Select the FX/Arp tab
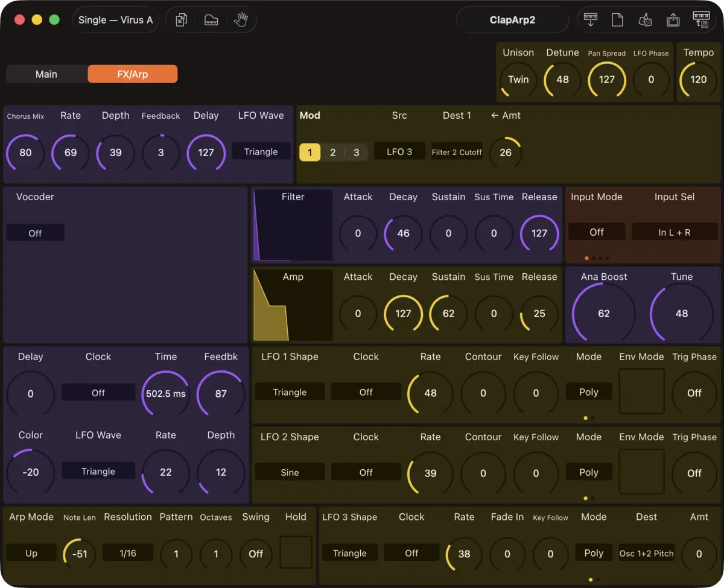 tap(133, 74)
